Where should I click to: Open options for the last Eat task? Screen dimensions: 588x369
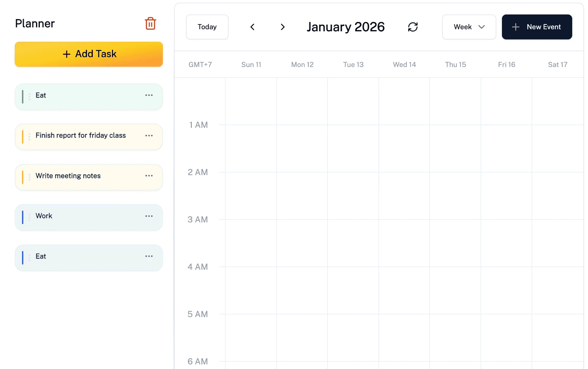pyautogui.click(x=149, y=256)
